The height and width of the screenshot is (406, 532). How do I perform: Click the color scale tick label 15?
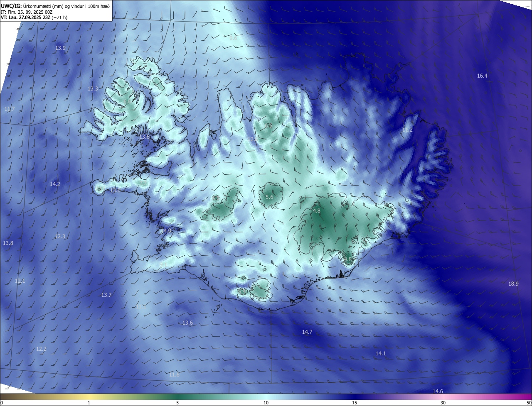355,403
